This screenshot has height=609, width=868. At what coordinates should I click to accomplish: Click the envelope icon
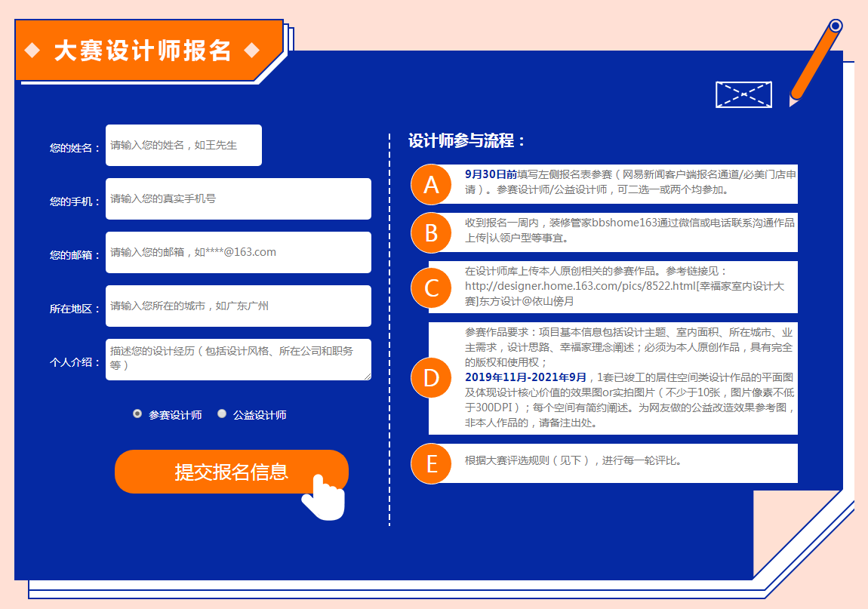point(743,94)
